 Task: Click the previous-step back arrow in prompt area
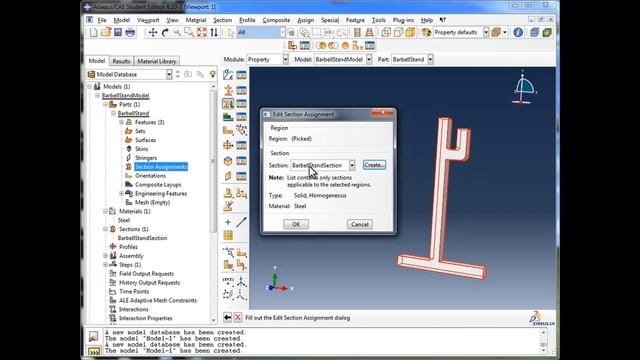(227, 317)
